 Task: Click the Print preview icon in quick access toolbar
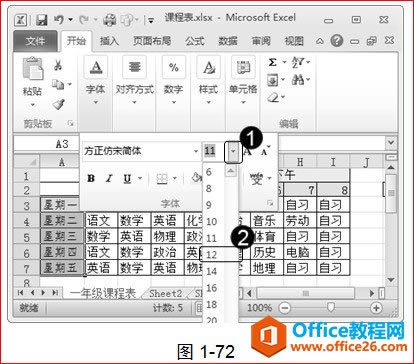[109, 20]
